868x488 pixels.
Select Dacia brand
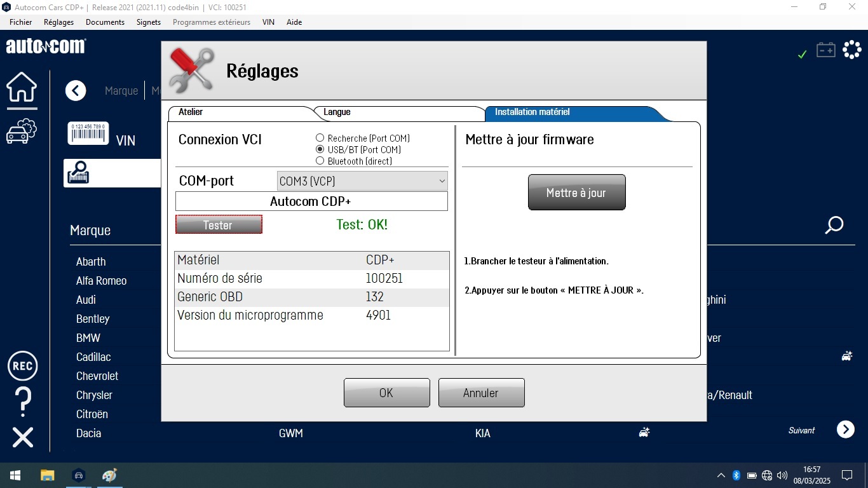(x=88, y=433)
